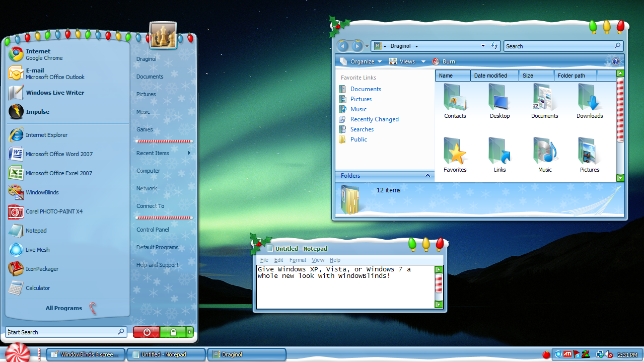Screen dimensions: 644x362
Task: Click the red power button on Start menu
Action: click(146, 332)
